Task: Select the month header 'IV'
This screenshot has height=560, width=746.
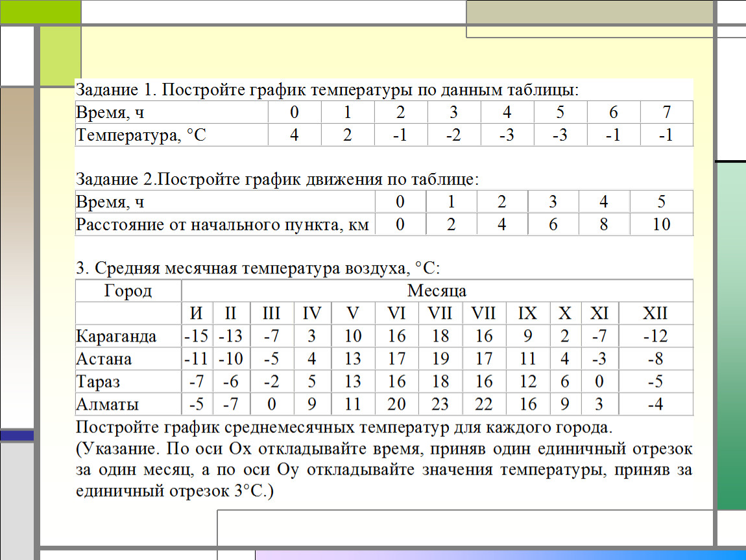Action: pos(311,313)
